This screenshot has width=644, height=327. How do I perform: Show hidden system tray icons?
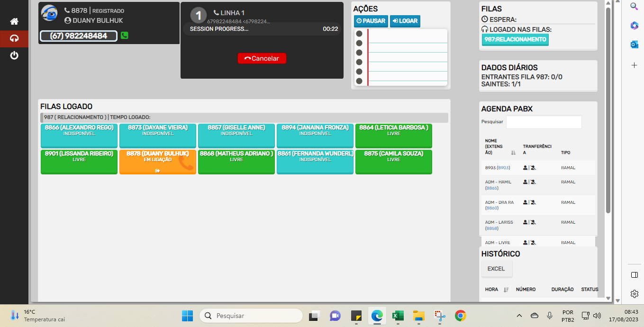pyautogui.click(x=519, y=316)
